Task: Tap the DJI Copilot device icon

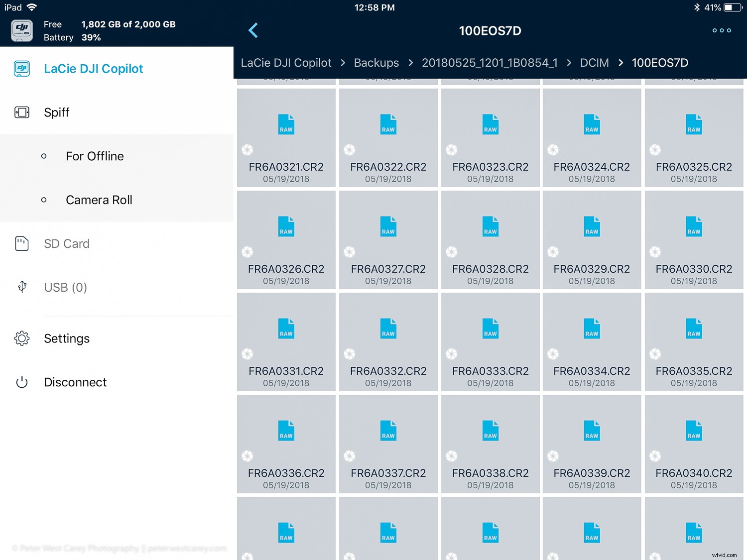Action: point(22,31)
